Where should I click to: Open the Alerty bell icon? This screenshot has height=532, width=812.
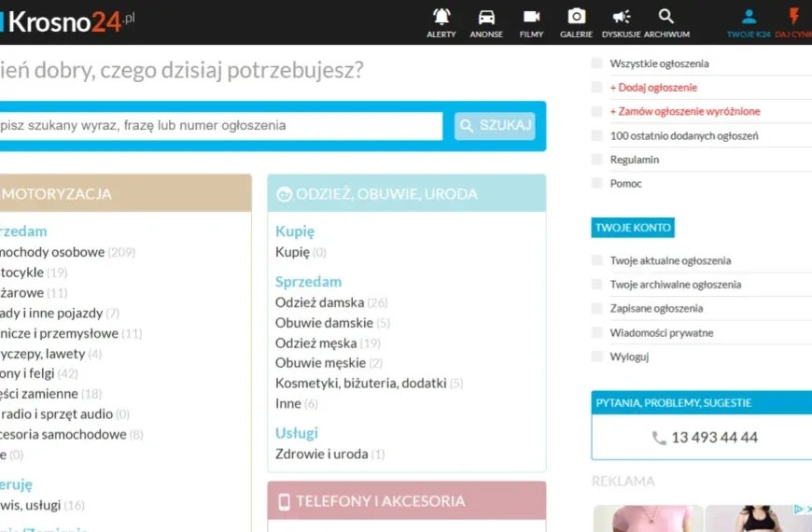tap(441, 17)
